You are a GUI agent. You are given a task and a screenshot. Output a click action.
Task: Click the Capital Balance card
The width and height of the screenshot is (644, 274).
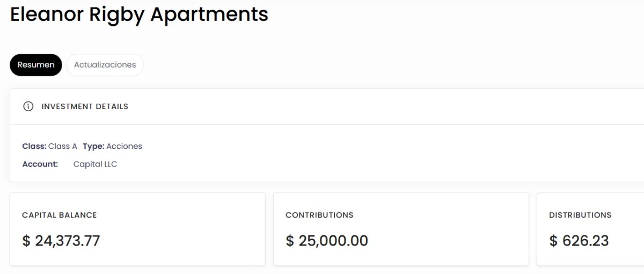tap(137, 229)
